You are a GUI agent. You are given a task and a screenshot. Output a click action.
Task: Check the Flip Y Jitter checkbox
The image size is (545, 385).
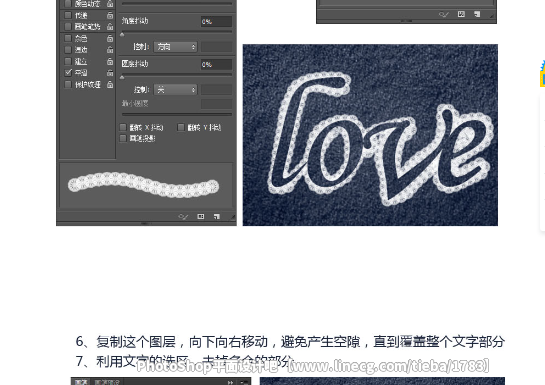[181, 127]
